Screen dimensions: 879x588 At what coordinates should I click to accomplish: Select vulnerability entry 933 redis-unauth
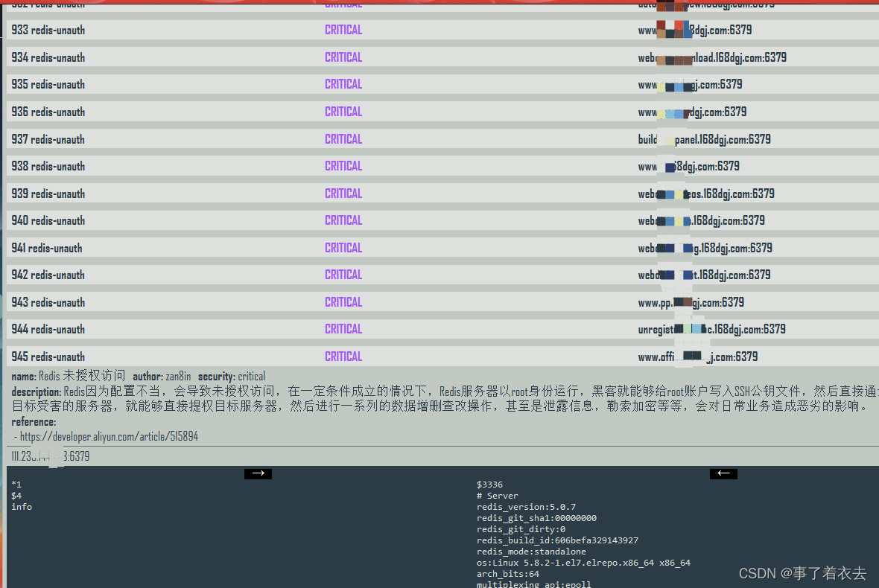(x=48, y=30)
